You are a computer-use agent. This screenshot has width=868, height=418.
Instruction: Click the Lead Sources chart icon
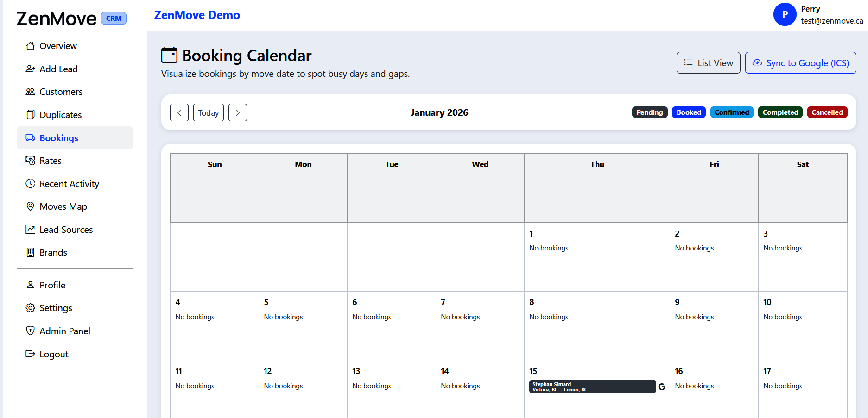pos(30,230)
